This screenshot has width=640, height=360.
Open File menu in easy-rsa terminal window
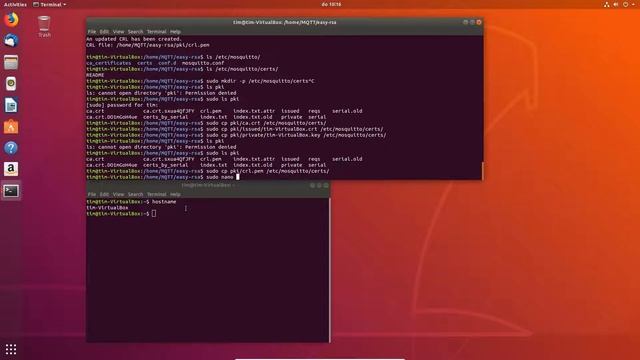(92, 31)
